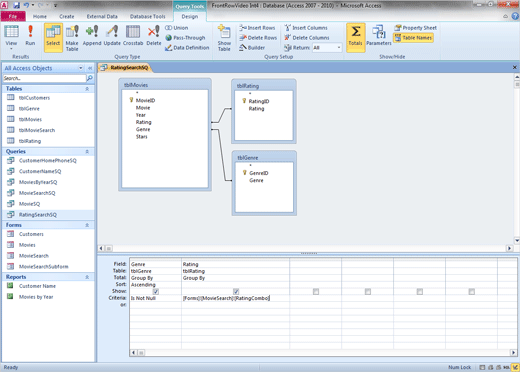Pick the Make Table query type
The height and width of the screenshot is (372, 520).
[72, 38]
